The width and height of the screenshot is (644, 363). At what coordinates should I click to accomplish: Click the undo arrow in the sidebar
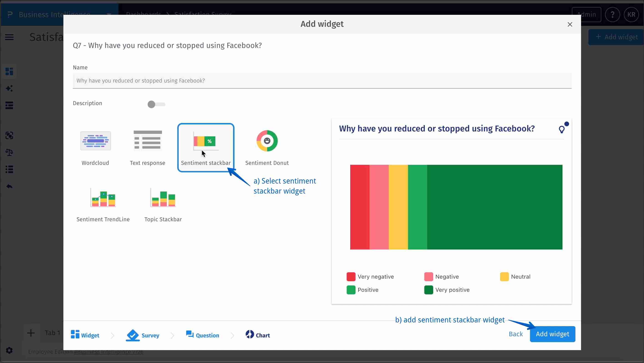coord(9,186)
